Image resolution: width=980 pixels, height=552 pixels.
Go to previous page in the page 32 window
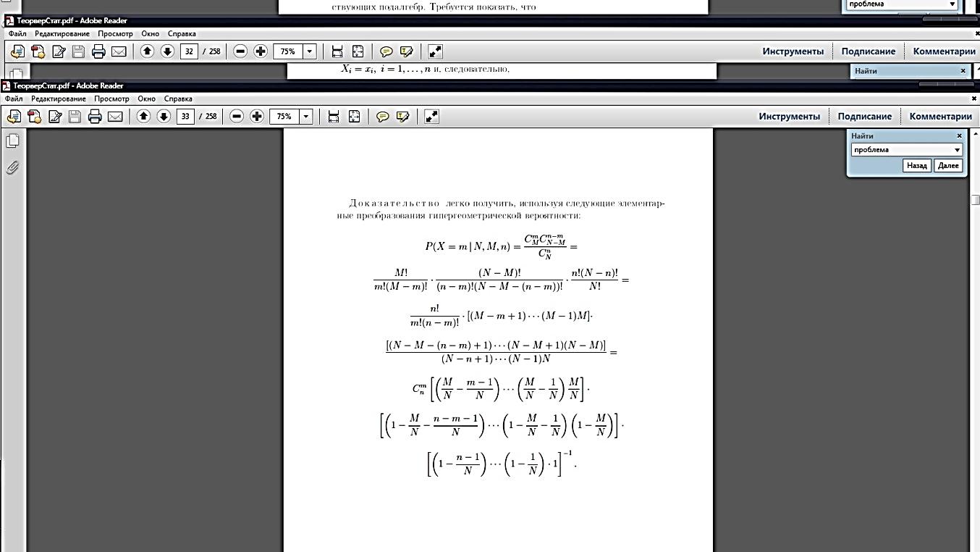pyautogui.click(x=147, y=51)
